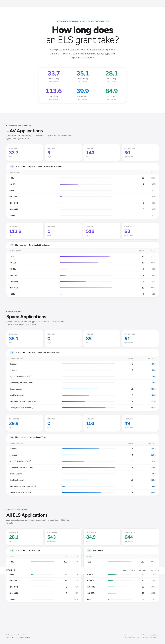Click the Space STA 'MAXIMUM 89' stat card
Image resolution: width=165 pixels, height=644 pixels.
102,338
